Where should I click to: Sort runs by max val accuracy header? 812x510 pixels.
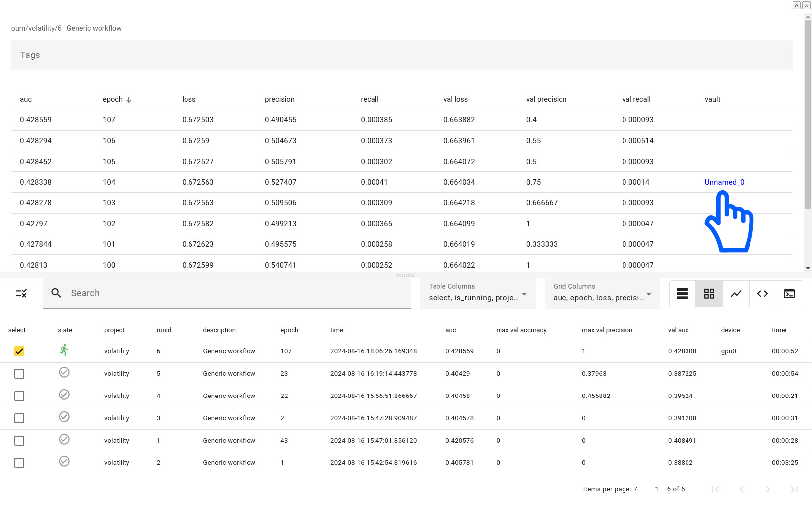coord(521,330)
